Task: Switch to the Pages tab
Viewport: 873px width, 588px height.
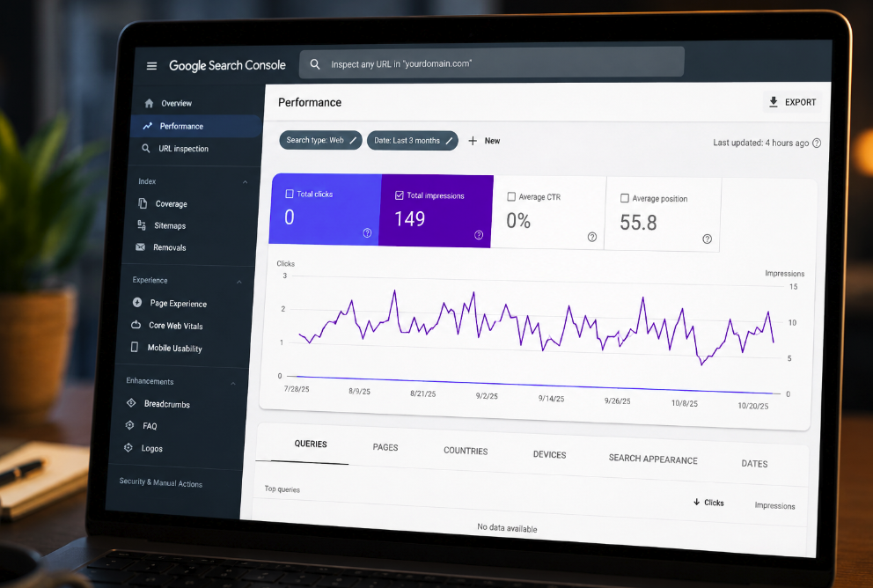Action: pyautogui.click(x=385, y=447)
